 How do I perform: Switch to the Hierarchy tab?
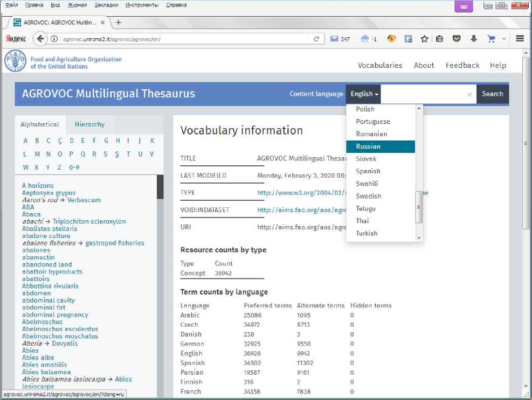click(89, 124)
